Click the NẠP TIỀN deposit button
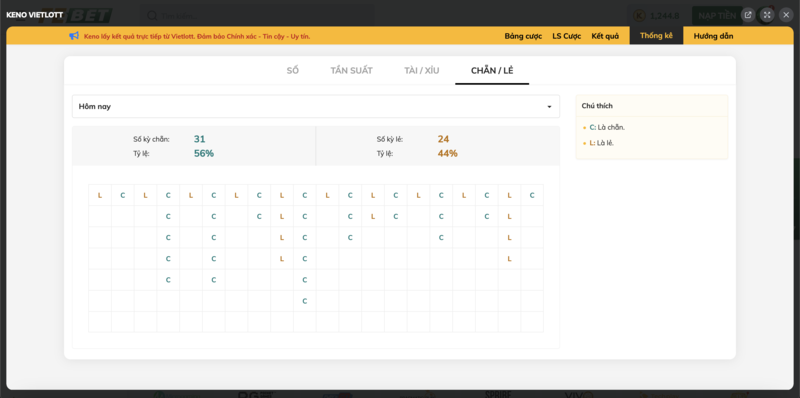This screenshot has height=398, width=800. 717,16
